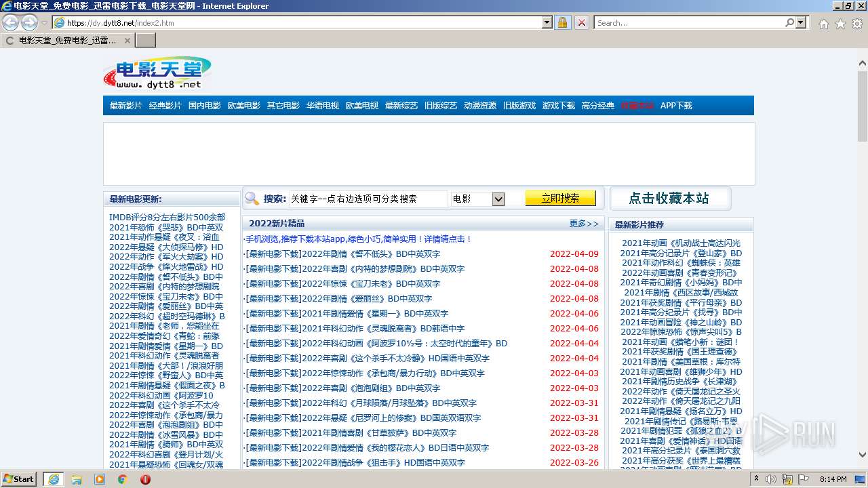Click the vertical scrollbar down arrow

pyautogui.click(x=863, y=455)
